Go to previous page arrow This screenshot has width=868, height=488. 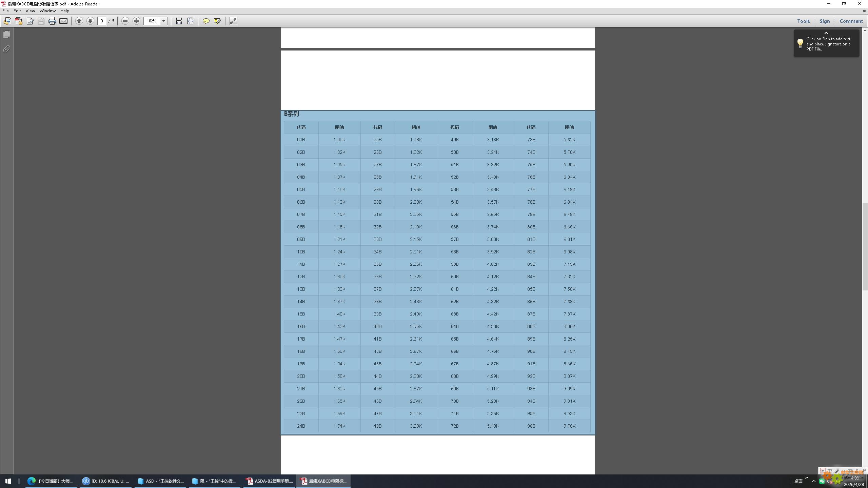pyautogui.click(x=79, y=21)
